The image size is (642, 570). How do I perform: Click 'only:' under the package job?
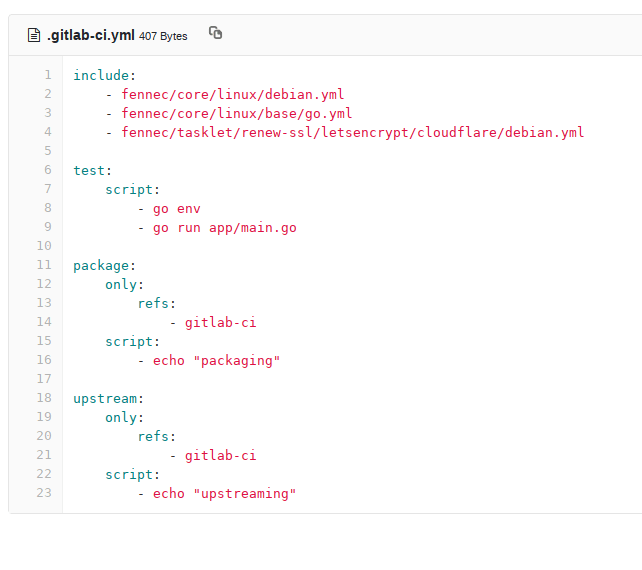[124, 285]
